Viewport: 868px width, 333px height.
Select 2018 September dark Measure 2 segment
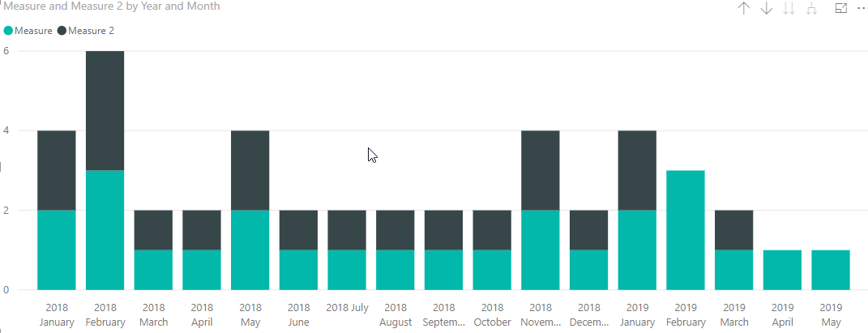443,230
